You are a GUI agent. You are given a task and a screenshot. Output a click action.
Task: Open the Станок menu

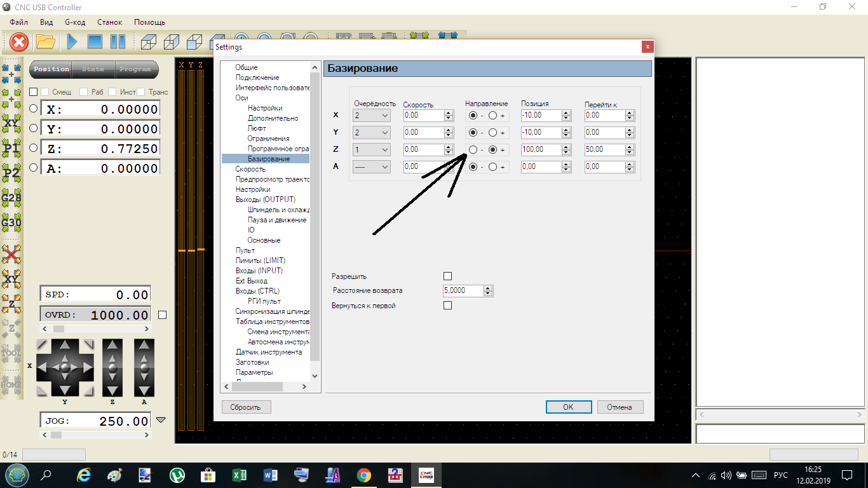[x=109, y=22]
